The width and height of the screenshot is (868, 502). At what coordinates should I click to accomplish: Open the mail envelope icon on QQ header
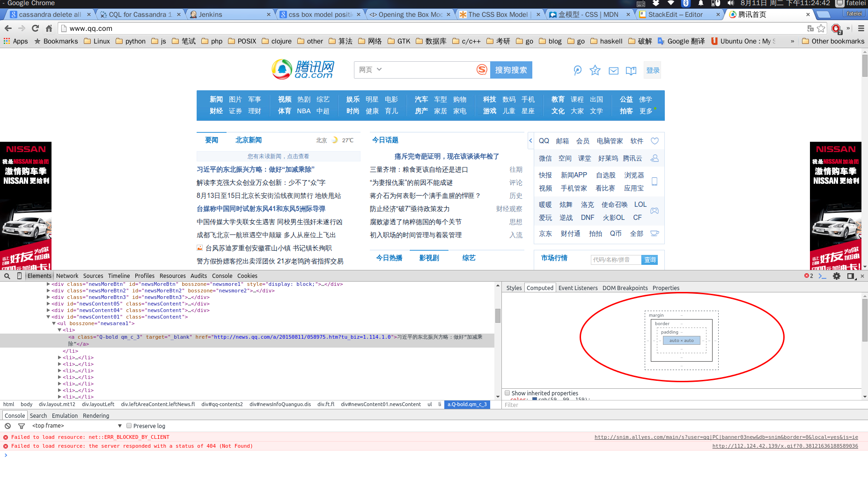613,71
